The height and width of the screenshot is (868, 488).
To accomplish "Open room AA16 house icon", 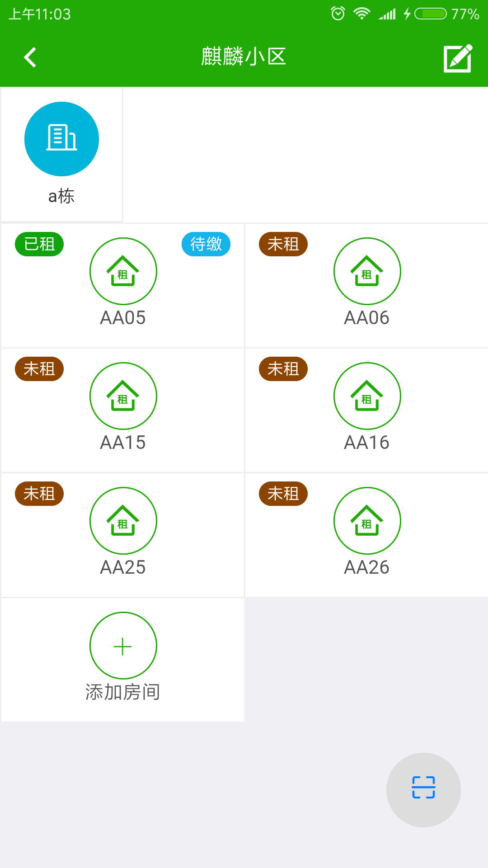I will coord(367,396).
